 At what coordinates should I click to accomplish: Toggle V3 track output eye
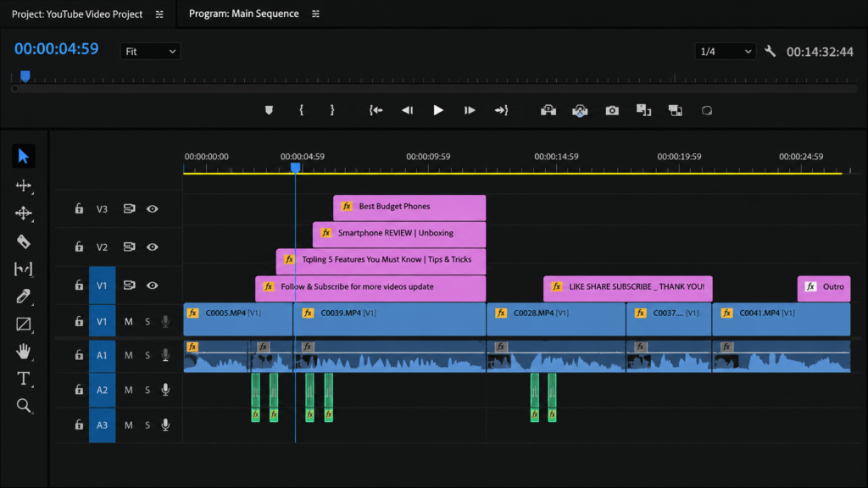point(153,209)
